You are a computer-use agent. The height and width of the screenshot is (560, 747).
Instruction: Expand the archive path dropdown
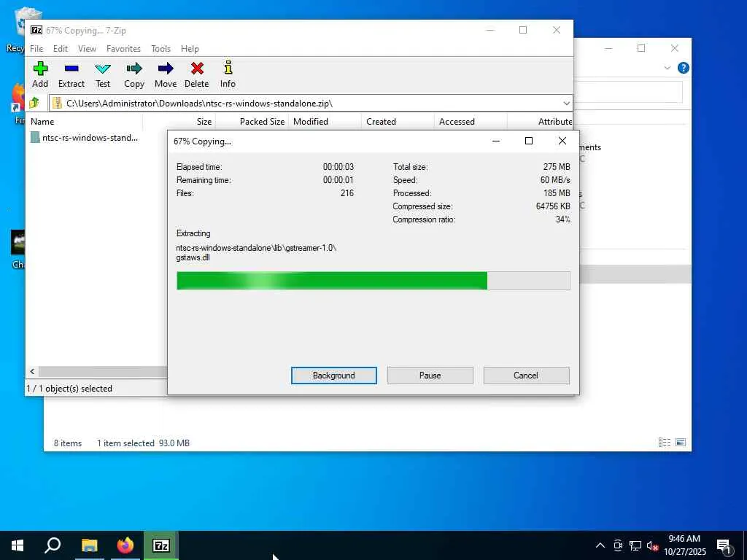pyautogui.click(x=566, y=104)
